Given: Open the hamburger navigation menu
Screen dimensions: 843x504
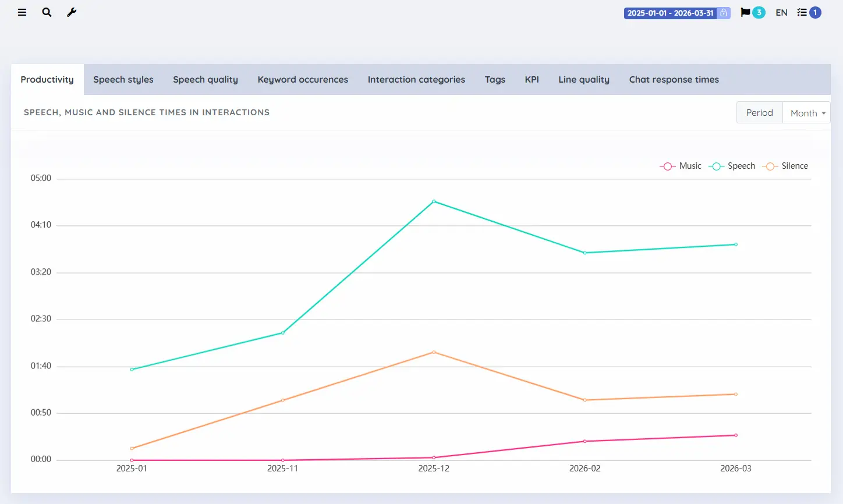Looking at the screenshot, I should coord(22,12).
